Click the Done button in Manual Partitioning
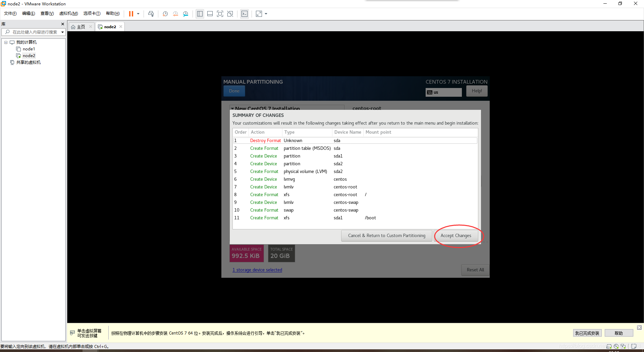The image size is (644, 352). click(234, 91)
